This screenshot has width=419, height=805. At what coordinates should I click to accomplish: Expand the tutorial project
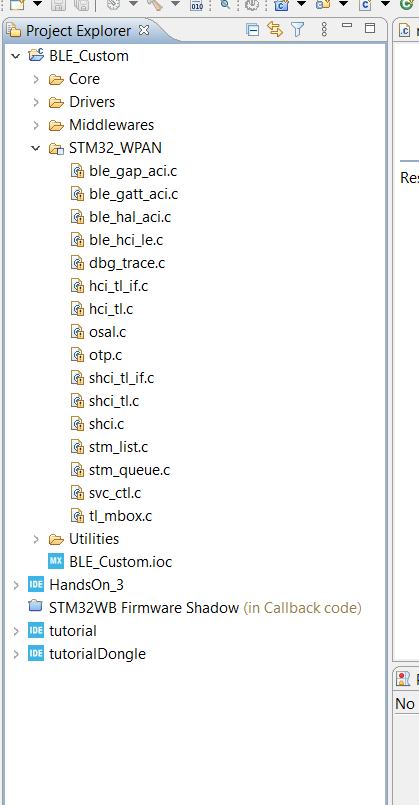[16, 631]
